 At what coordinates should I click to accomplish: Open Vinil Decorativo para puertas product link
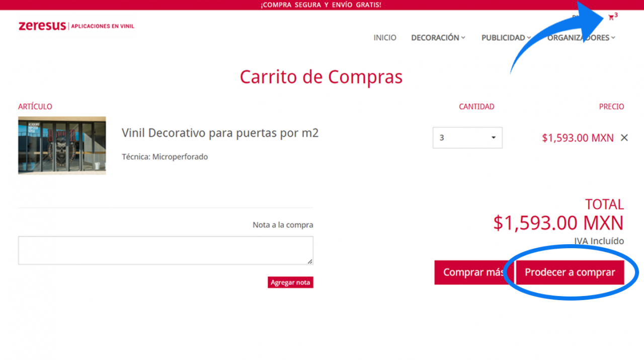point(220,133)
